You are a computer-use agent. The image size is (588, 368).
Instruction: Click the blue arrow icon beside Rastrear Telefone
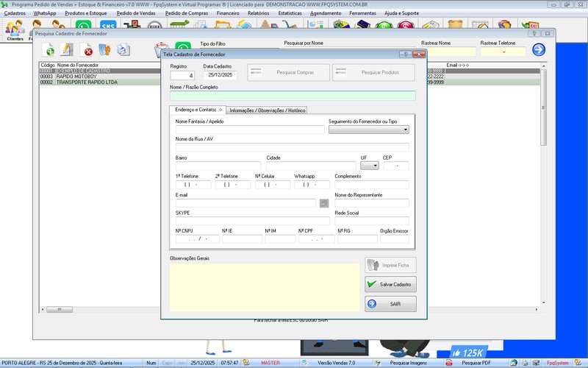(539, 49)
